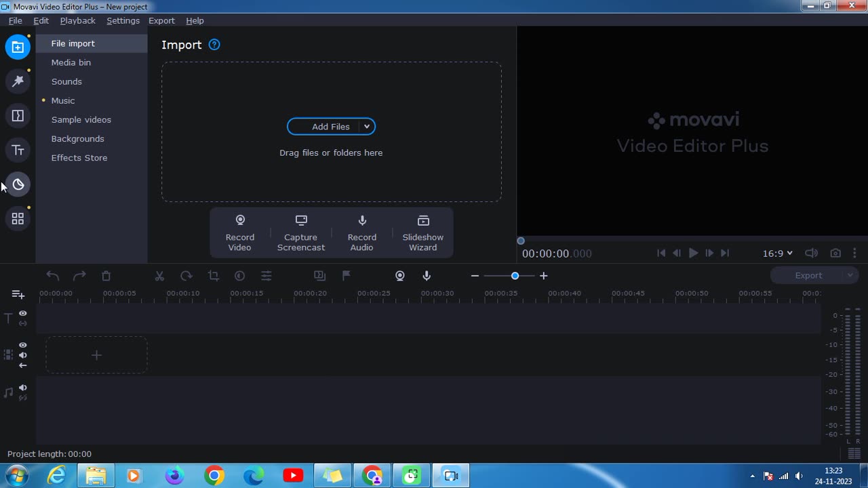Open the Edit menu

[41, 20]
